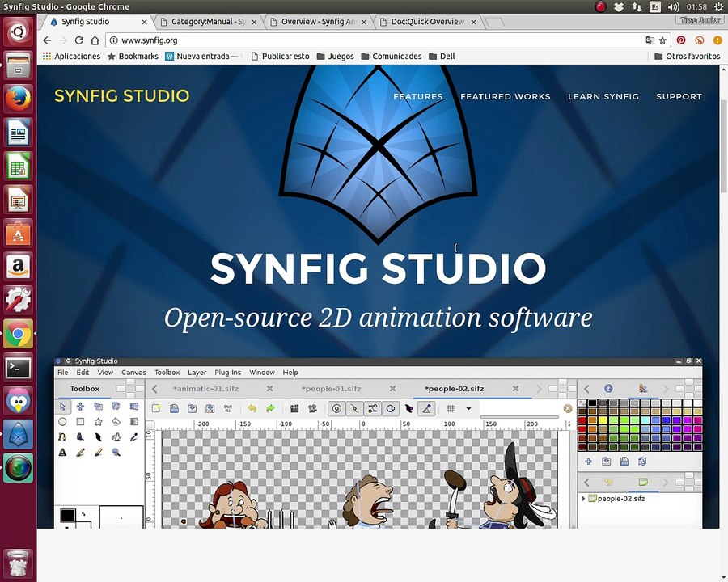Switch to Overview - Synfig browser tab
728x582 pixels.
tap(317, 21)
